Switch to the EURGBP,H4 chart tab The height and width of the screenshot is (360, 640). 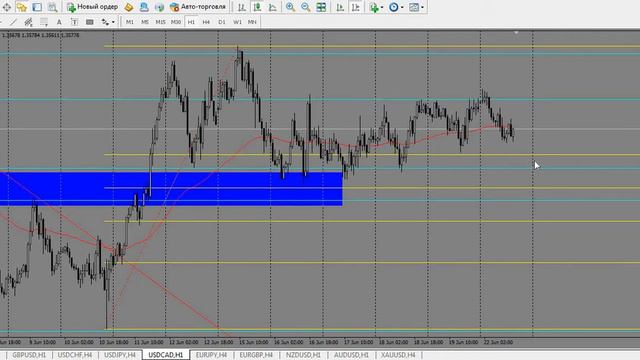click(256, 355)
